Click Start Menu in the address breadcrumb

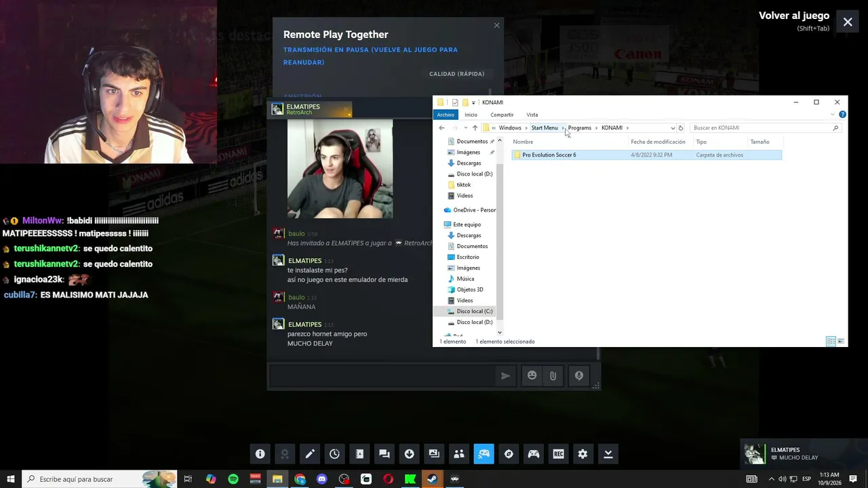click(545, 127)
